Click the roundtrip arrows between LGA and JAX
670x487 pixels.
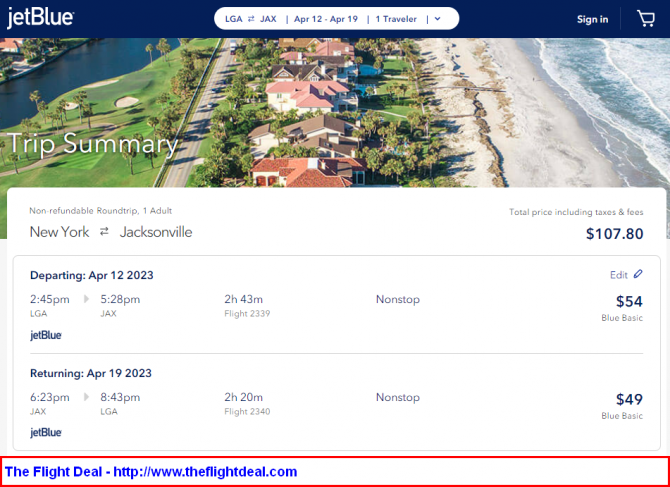[x=251, y=19]
